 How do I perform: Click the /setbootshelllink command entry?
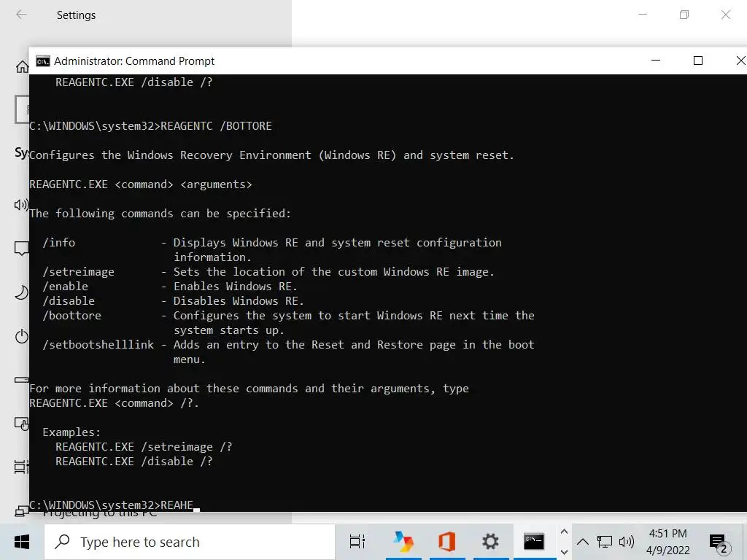click(98, 345)
